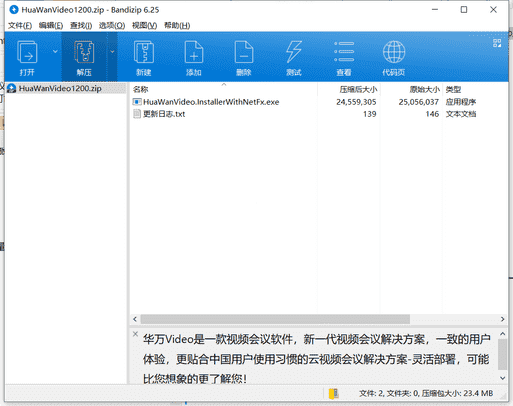Click the comment panel scroll up arrow
513x406 pixels.
tap(502, 334)
